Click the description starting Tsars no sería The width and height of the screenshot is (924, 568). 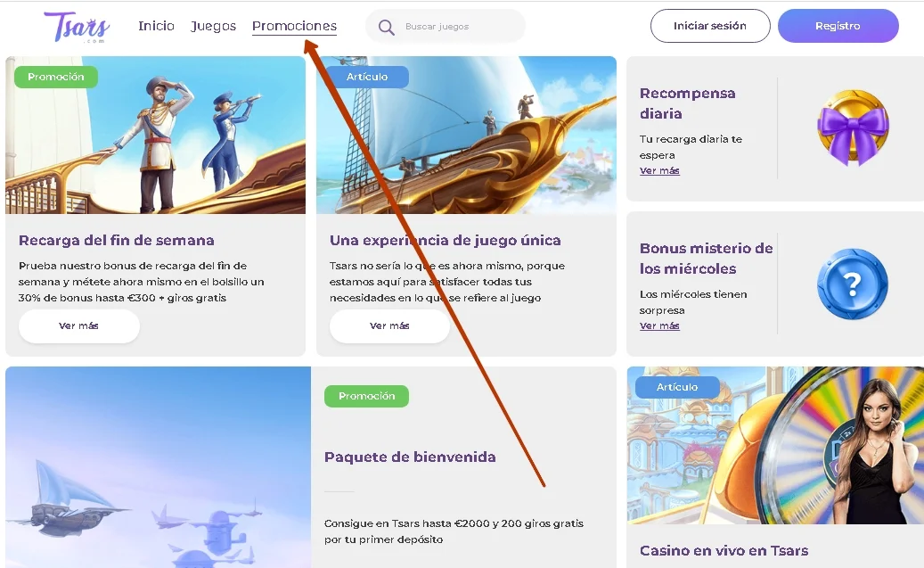[447, 282]
